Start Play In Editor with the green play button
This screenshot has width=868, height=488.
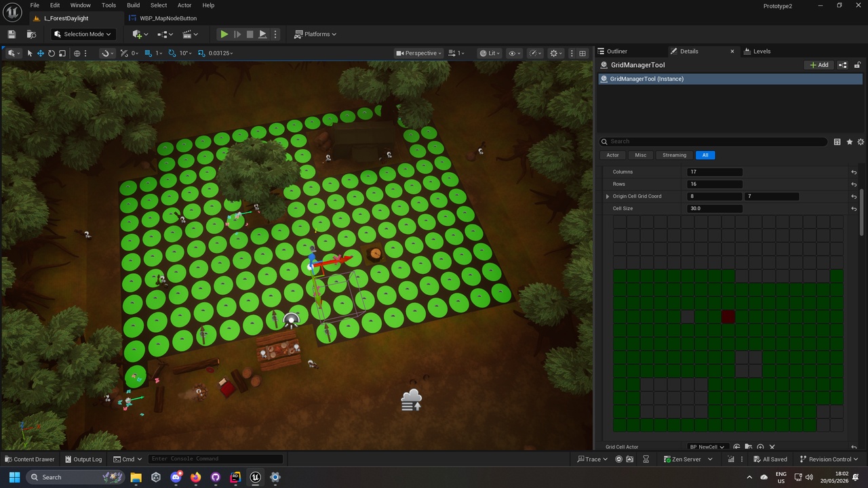pos(224,34)
